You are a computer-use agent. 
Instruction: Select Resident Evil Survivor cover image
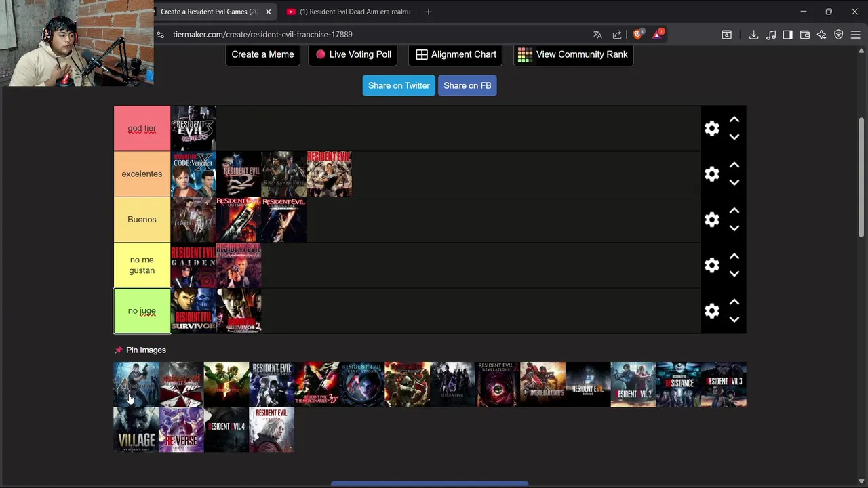(x=193, y=310)
